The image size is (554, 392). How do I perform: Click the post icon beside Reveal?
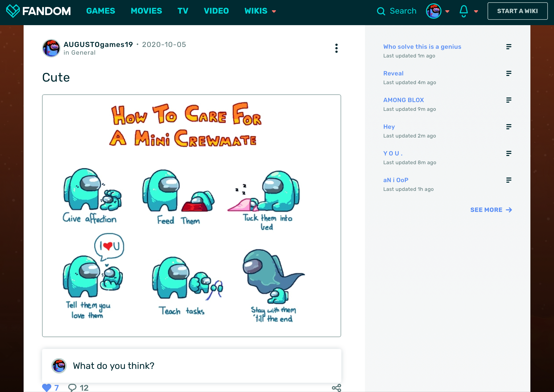(x=509, y=73)
